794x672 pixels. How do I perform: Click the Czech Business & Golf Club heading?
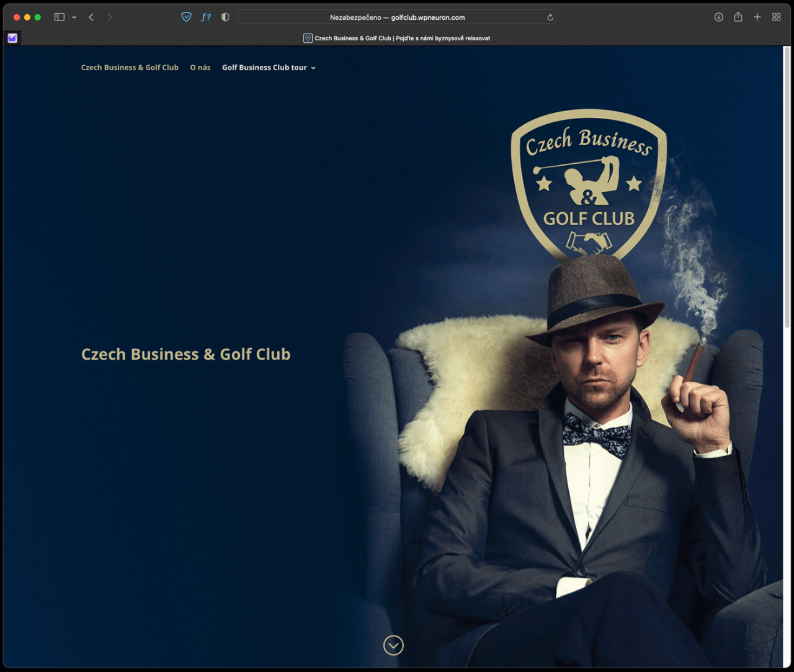tap(186, 354)
